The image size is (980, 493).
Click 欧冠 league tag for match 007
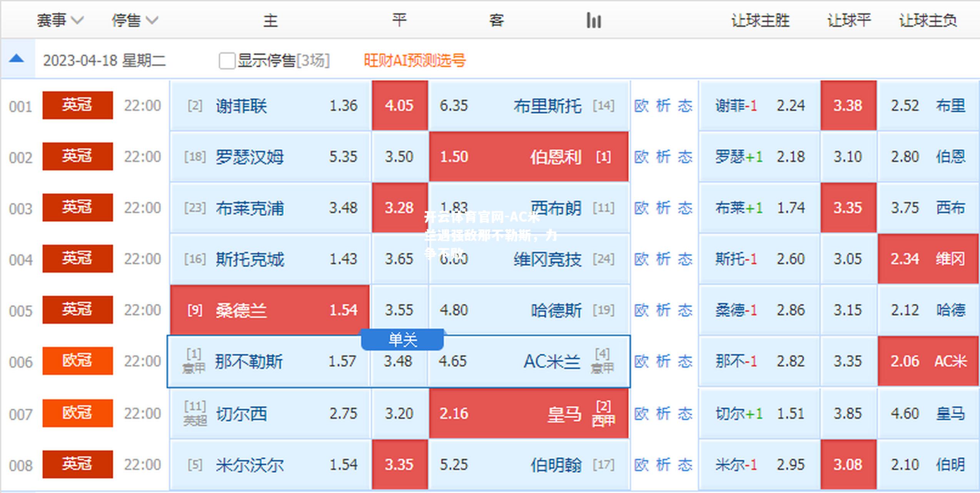tap(77, 413)
